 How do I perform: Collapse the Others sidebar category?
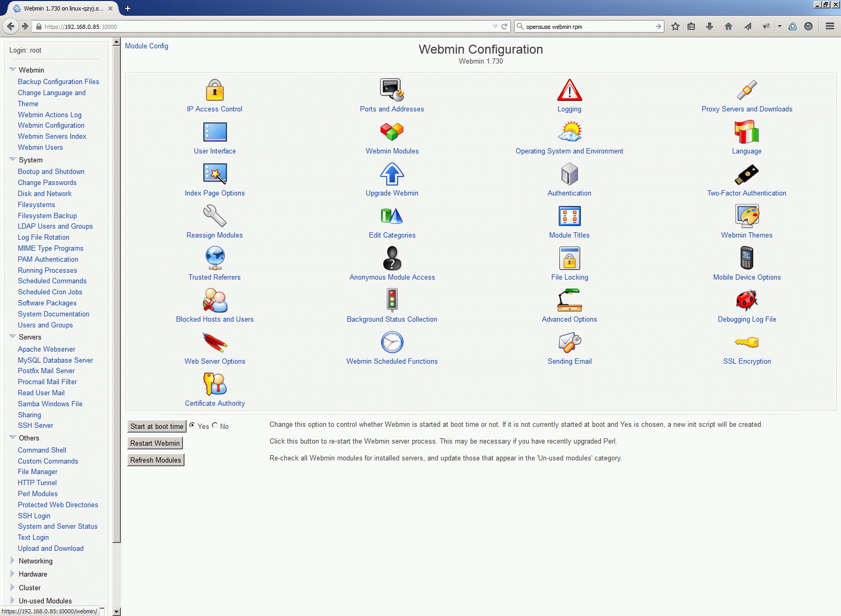coord(13,437)
